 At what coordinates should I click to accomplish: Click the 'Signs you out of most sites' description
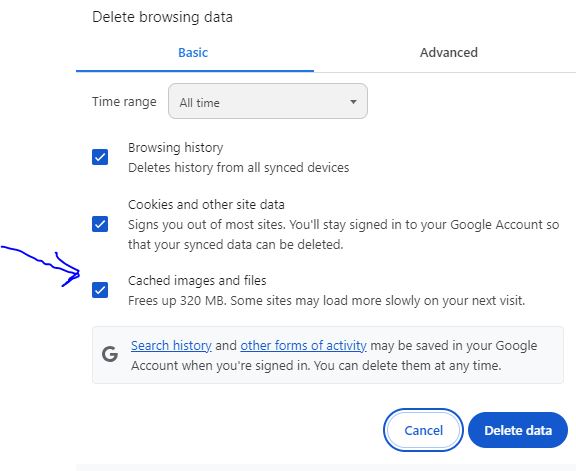click(x=343, y=234)
